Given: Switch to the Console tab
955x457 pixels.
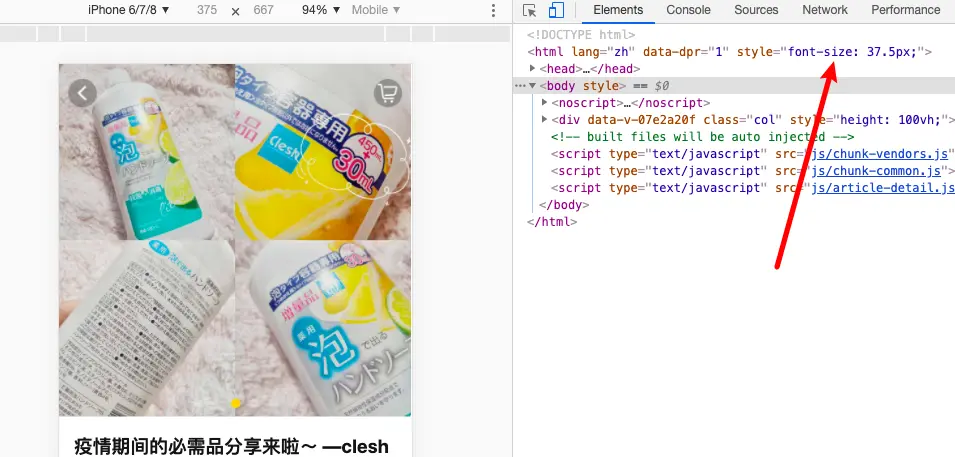Looking at the screenshot, I should tap(688, 10).
